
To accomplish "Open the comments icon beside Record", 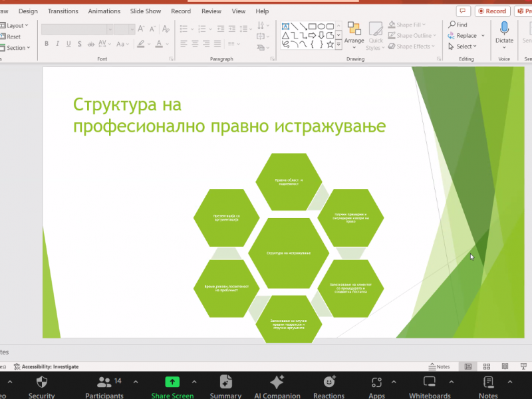I will tap(464, 11).
